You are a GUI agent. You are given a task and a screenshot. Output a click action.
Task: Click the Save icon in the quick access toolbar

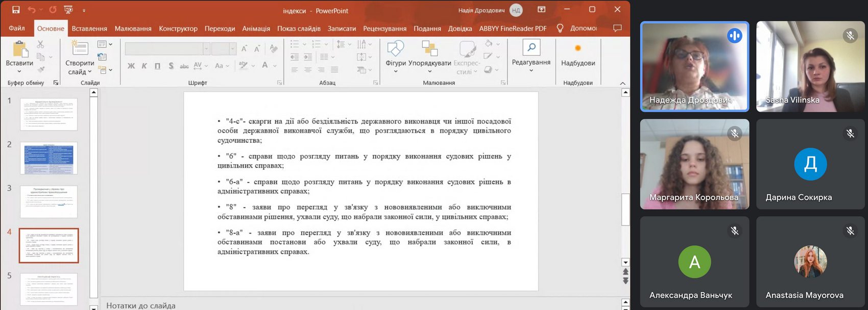(16, 10)
